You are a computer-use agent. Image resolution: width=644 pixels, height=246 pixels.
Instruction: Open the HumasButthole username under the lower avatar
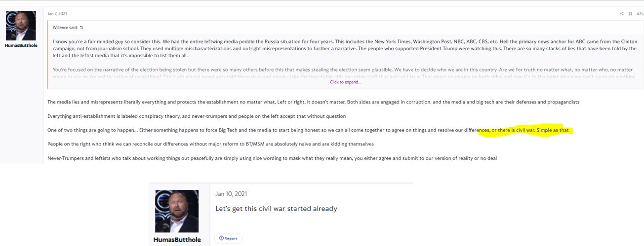177,240
